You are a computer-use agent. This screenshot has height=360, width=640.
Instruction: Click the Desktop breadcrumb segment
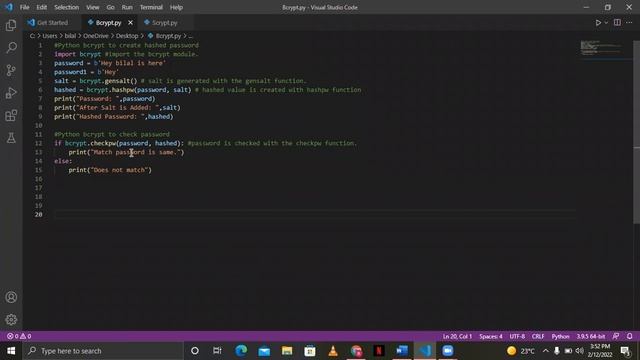point(127,36)
